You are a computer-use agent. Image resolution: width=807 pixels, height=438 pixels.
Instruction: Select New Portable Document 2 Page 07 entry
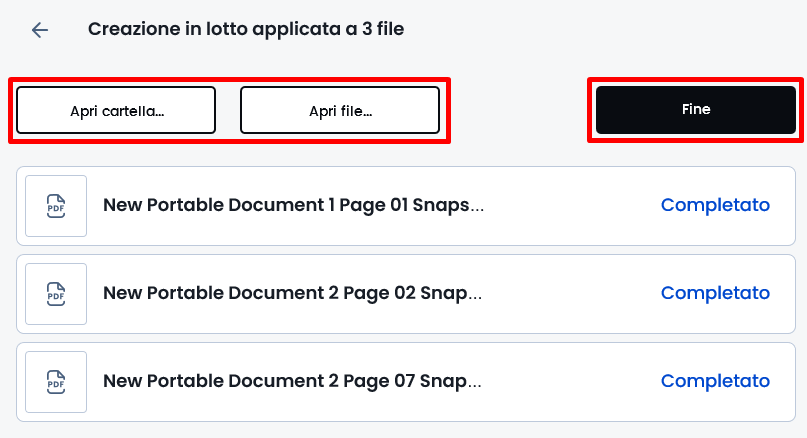pyautogui.click(x=292, y=381)
